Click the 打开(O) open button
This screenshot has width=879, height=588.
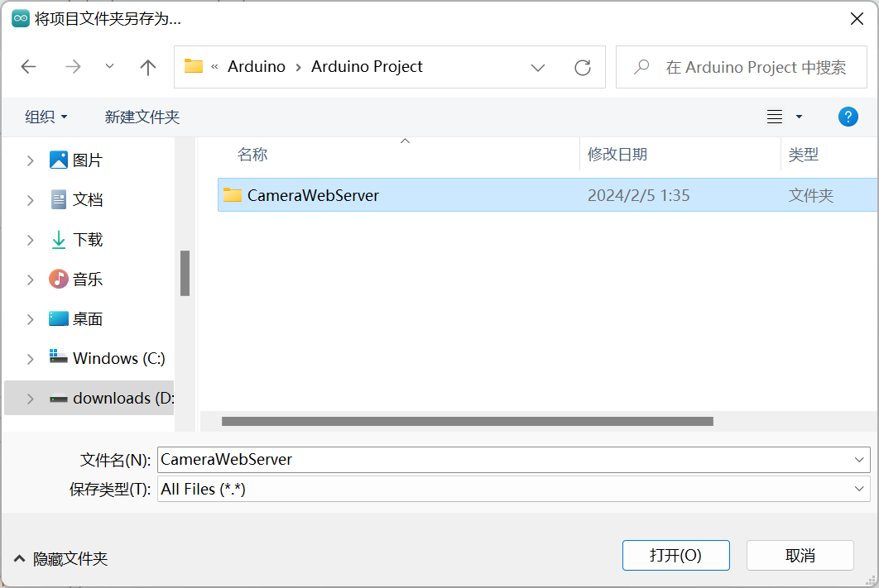675,556
